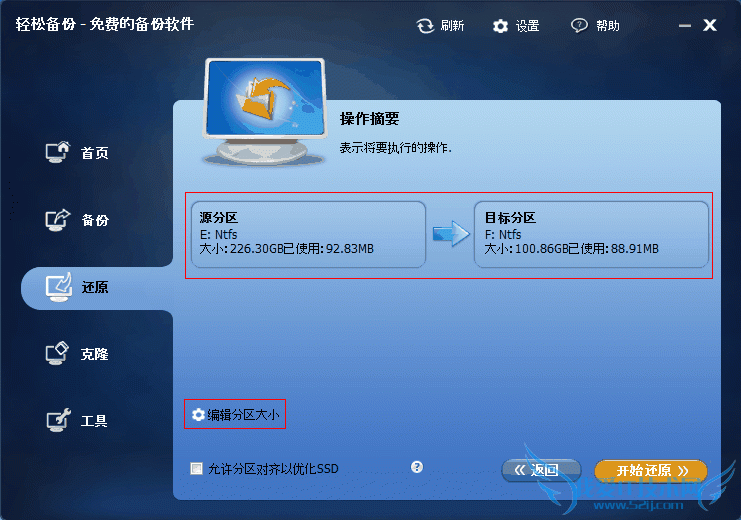Enable 允许分区对齐以优化SSD checkbox

(x=196, y=468)
